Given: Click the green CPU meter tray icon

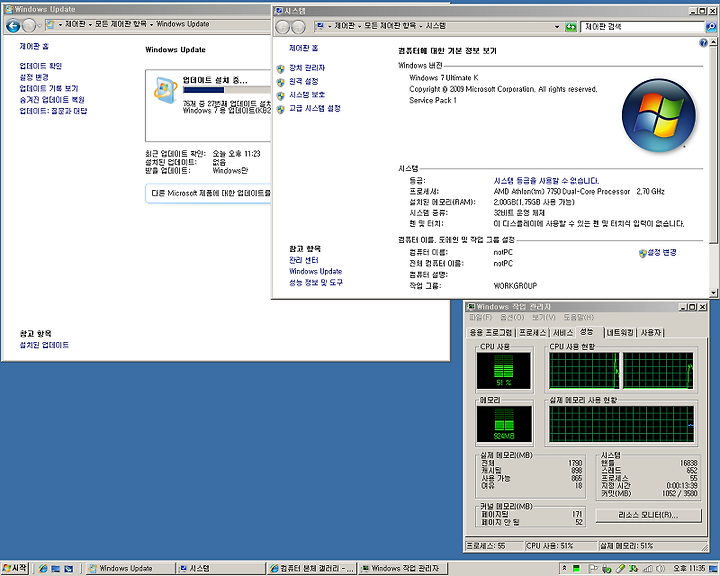Looking at the screenshot, I should click(576, 569).
